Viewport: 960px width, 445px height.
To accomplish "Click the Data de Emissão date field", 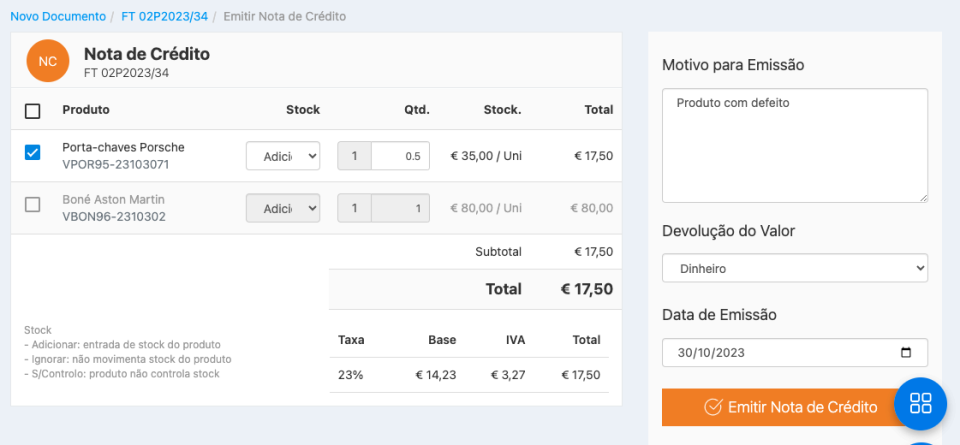I will 780,353.
